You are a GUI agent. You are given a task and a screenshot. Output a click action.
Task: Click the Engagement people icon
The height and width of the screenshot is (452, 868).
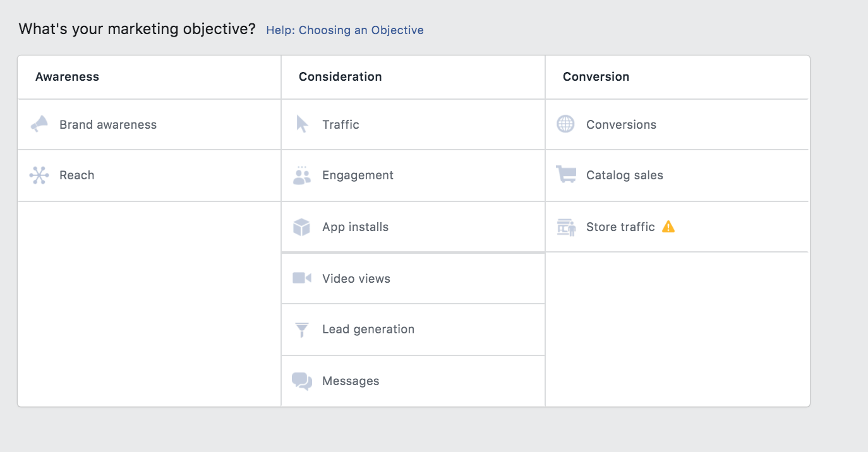[x=302, y=175]
